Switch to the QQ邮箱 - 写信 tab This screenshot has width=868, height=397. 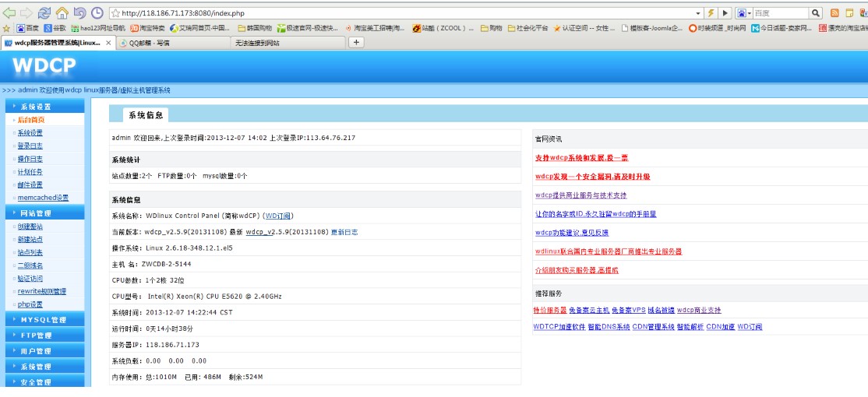(173, 43)
